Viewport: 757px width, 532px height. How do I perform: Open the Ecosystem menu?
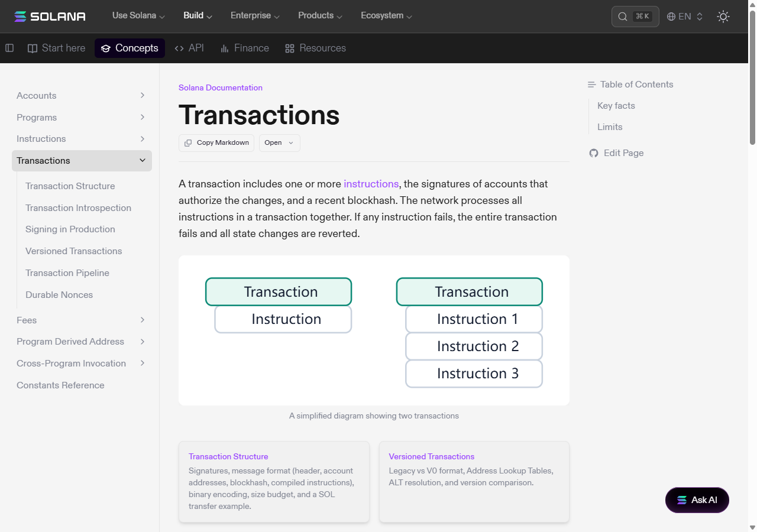click(387, 16)
